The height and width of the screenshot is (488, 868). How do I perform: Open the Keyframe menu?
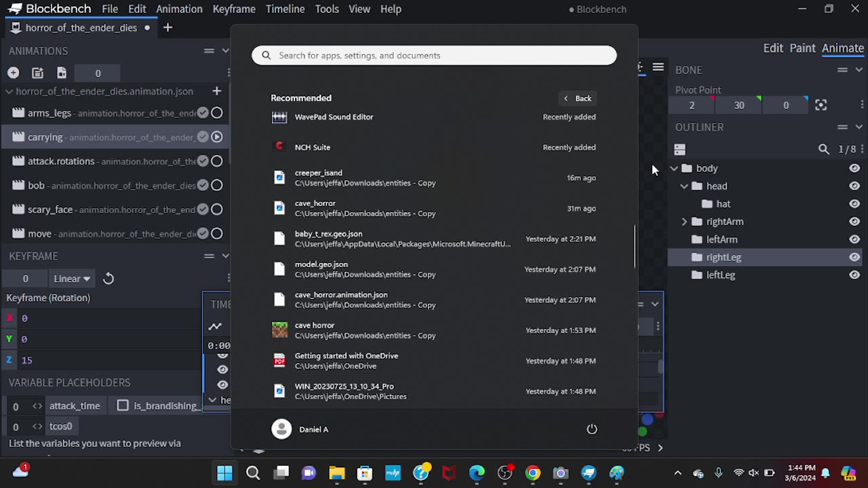[234, 9]
